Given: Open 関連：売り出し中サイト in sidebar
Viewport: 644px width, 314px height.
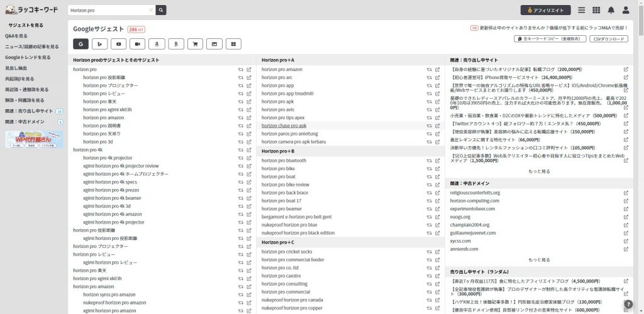Looking at the screenshot, I should [29, 111].
